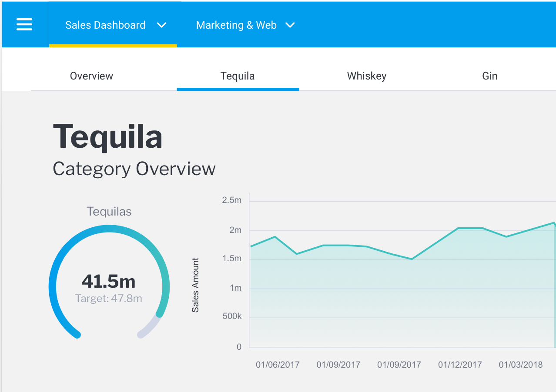The image size is (556, 392).
Task: Switch to the Marketing & Web dashboard
Action: [x=236, y=25]
